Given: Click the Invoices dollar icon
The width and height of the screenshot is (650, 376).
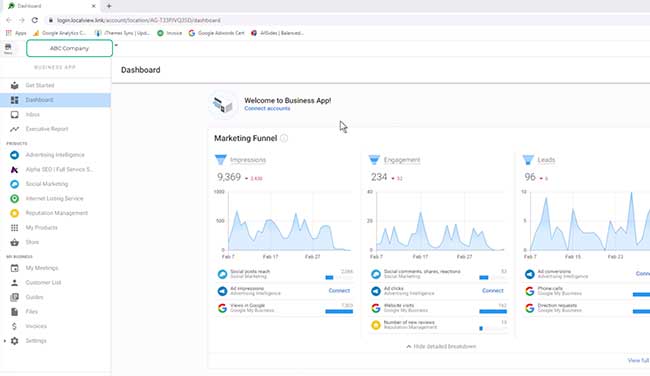Looking at the screenshot, I should (15, 326).
